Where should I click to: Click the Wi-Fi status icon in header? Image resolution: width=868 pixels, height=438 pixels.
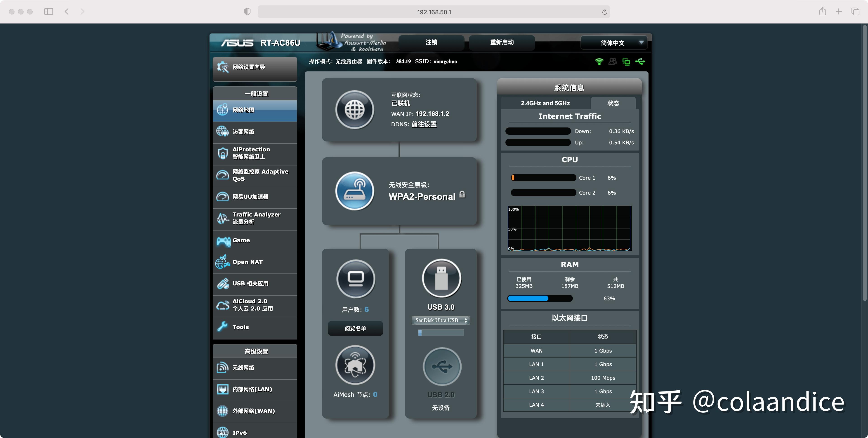pyautogui.click(x=599, y=62)
